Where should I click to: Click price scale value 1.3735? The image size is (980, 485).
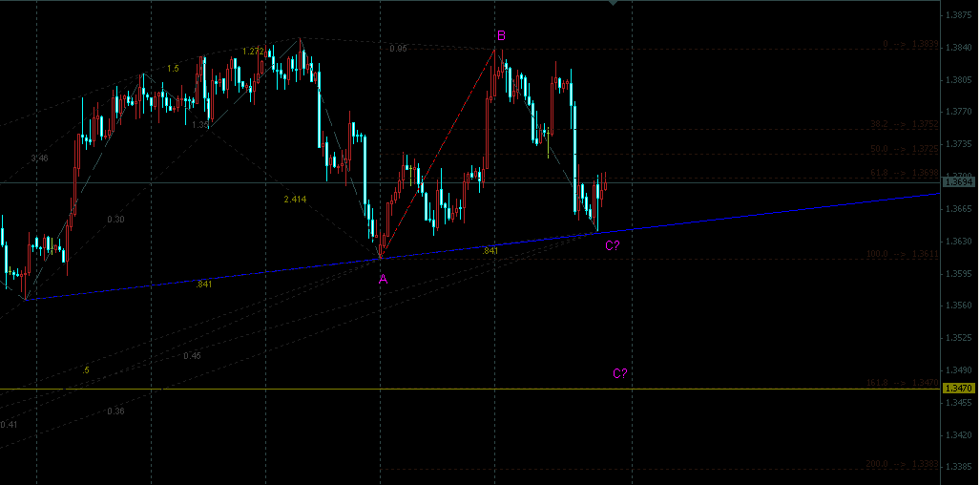click(958, 144)
